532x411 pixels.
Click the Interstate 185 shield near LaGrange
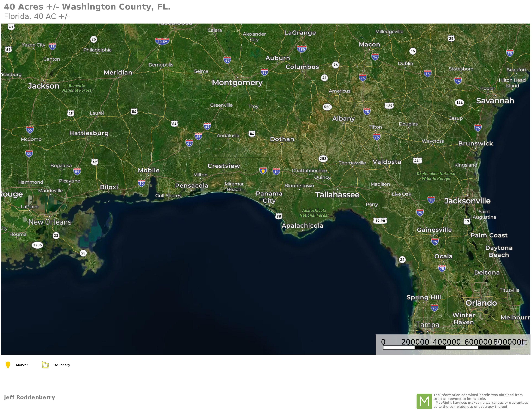point(302,49)
